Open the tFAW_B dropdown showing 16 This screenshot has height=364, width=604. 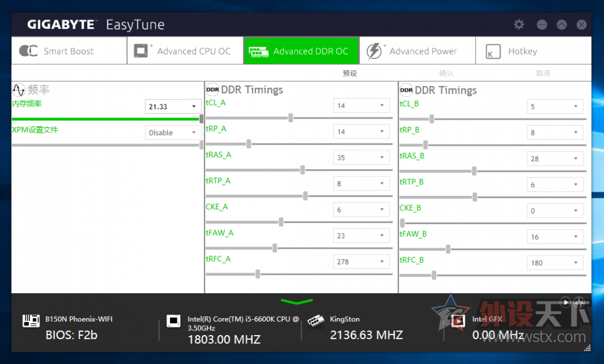tap(555, 237)
